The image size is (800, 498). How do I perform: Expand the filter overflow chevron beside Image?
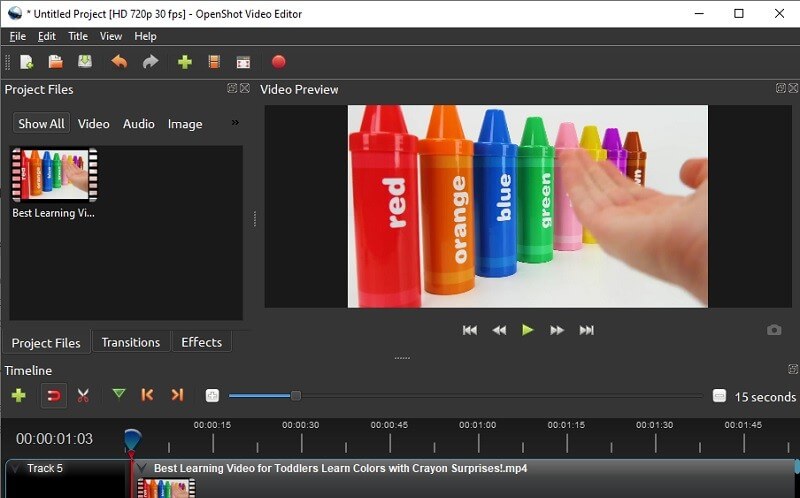235,123
